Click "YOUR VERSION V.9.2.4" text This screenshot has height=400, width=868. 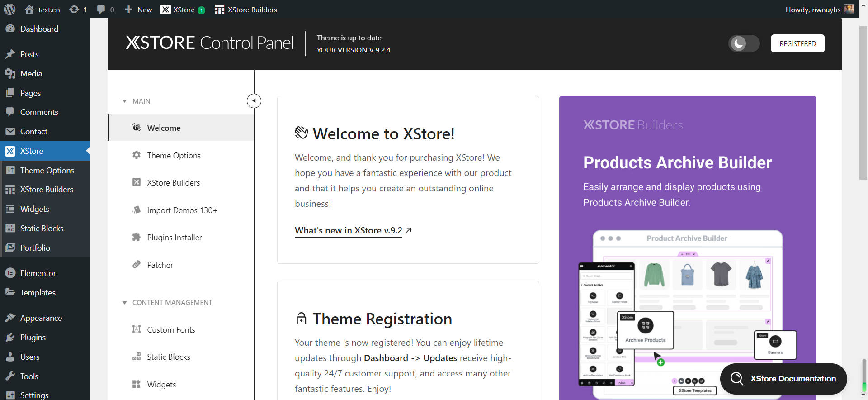coord(354,50)
